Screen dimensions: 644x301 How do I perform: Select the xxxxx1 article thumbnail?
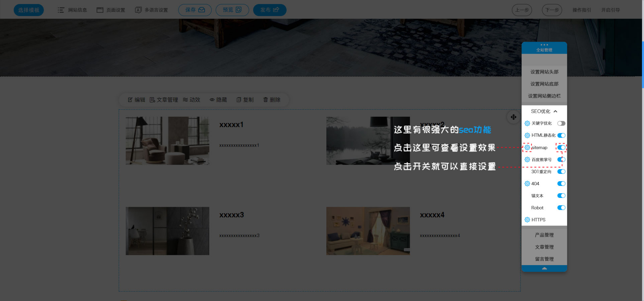click(167, 141)
